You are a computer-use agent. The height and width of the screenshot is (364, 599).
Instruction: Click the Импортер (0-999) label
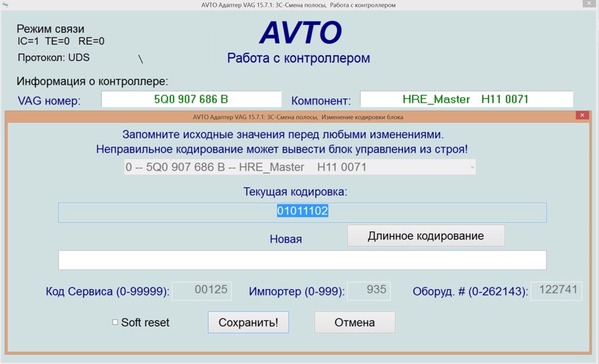click(297, 292)
